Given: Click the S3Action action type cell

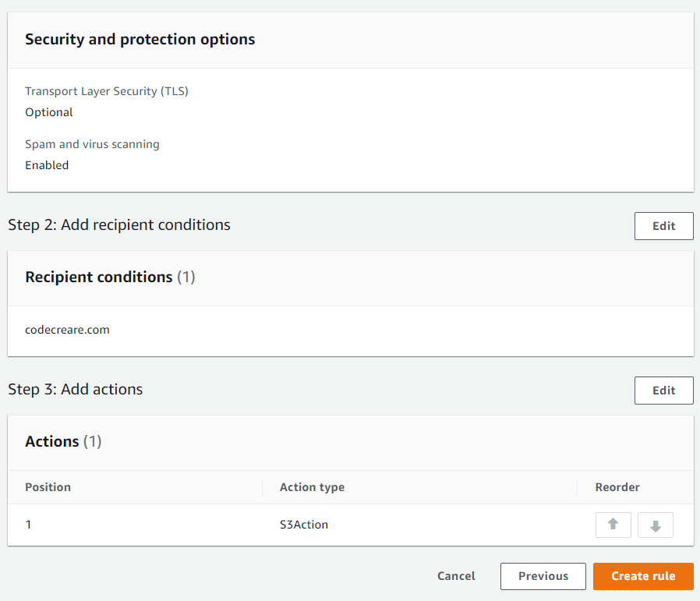Looking at the screenshot, I should tap(304, 525).
